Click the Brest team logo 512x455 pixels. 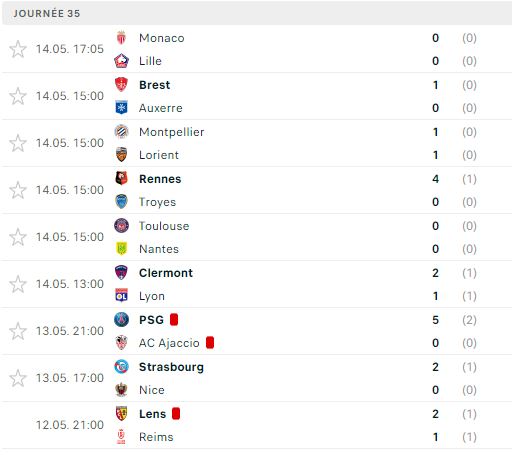[x=121, y=85]
